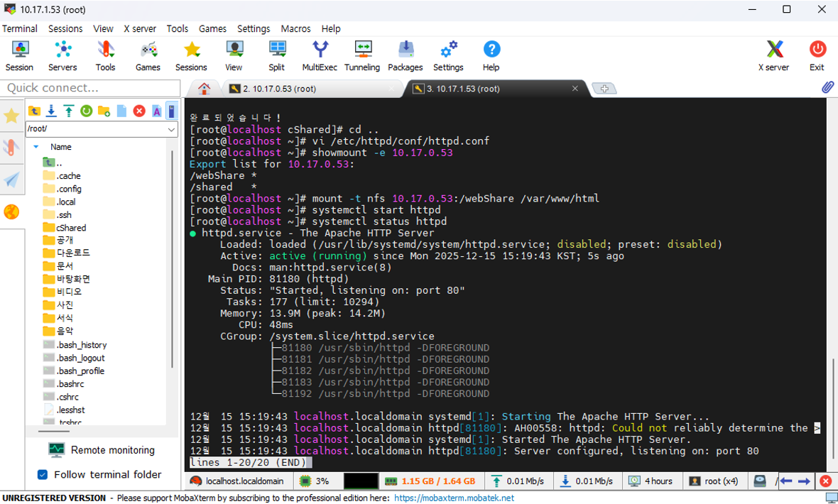
Task: Click the paperclip icon at top right
Action: [x=827, y=87]
